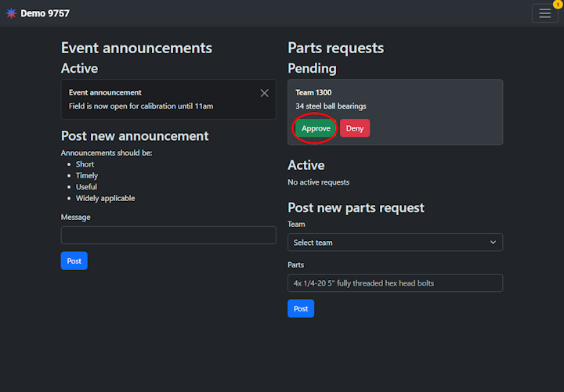Click the Parts input field

[x=395, y=282]
